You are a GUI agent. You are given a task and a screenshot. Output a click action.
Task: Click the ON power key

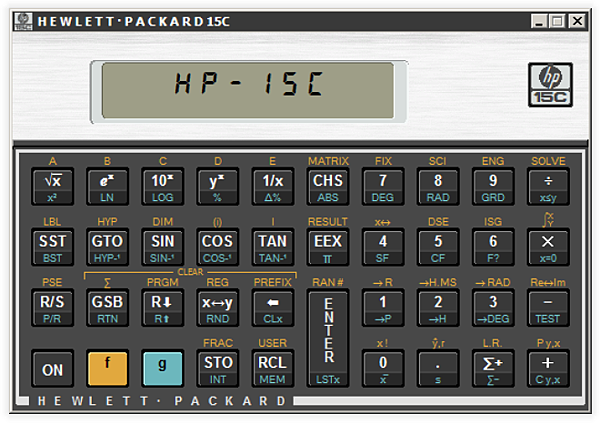coord(52,369)
